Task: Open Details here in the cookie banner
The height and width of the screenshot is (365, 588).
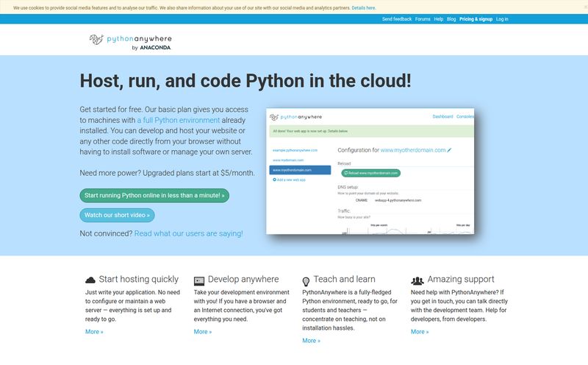Action: 363,8
